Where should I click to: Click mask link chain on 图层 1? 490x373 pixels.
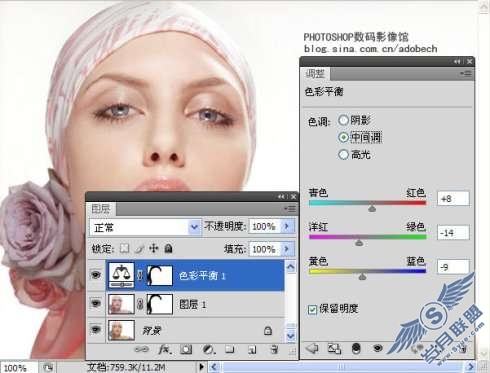pos(140,304)
